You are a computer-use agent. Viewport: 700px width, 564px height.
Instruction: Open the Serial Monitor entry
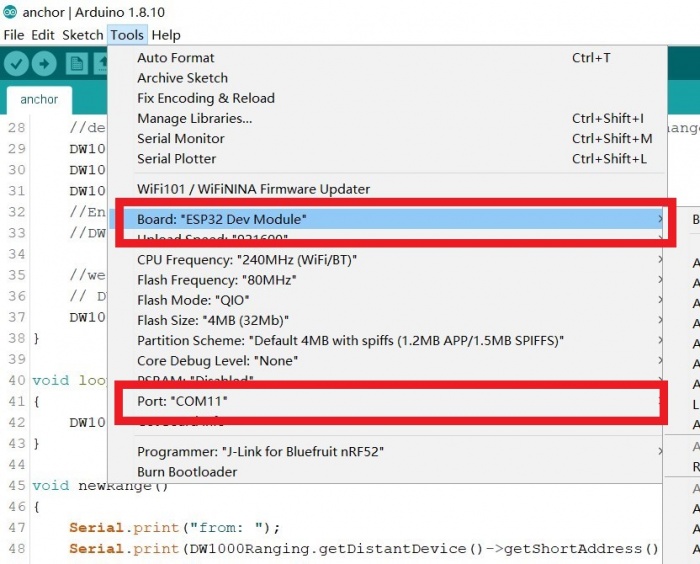[388, 138]
